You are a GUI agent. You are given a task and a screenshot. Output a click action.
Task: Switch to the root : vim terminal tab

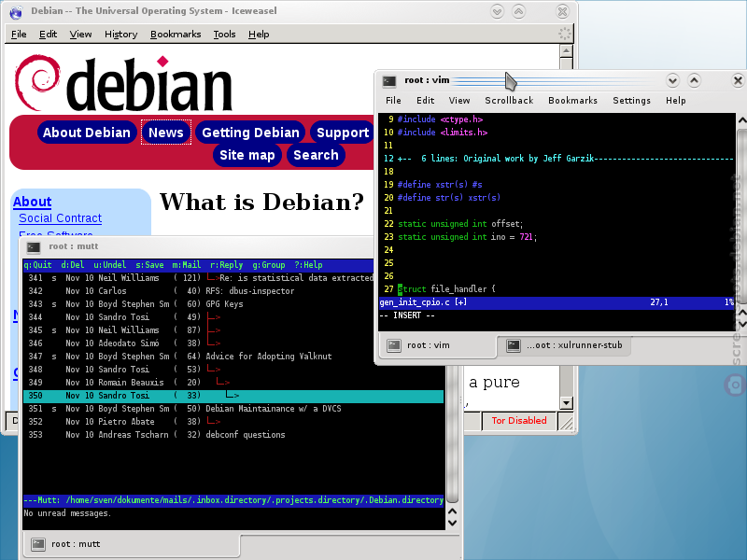coord(437,344)
